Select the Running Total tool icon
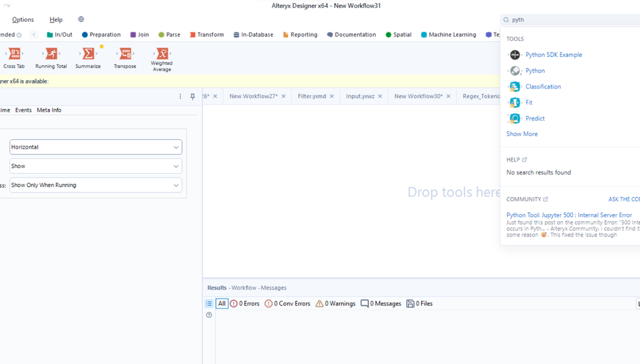 (x=51, y=53)
